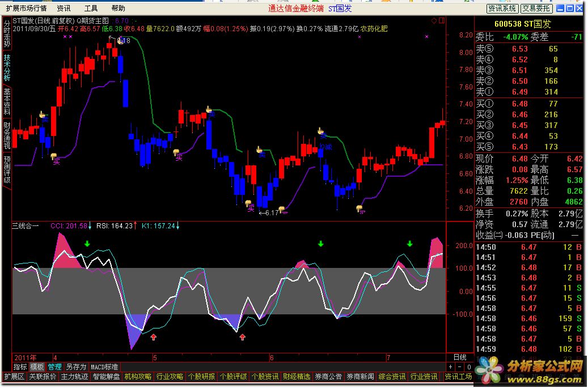
Task: Click the month 5 marker on time axis
Action: 155,358
